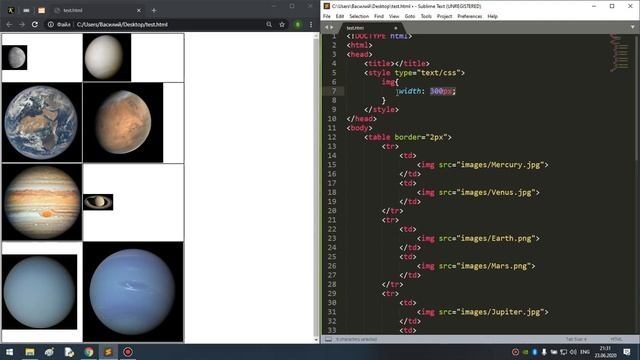Bookmark this page with the star icon

(x=282, y=24)
